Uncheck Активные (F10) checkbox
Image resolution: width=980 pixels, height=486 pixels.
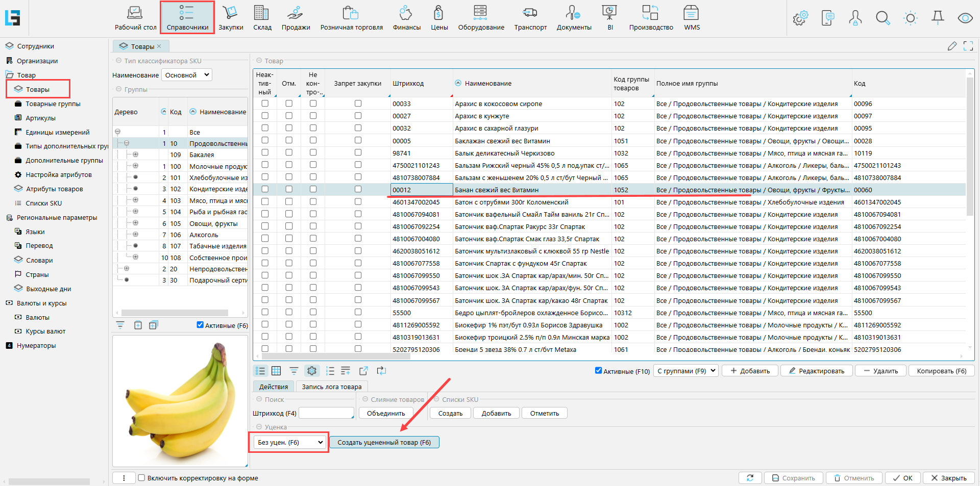click(598, 371)
